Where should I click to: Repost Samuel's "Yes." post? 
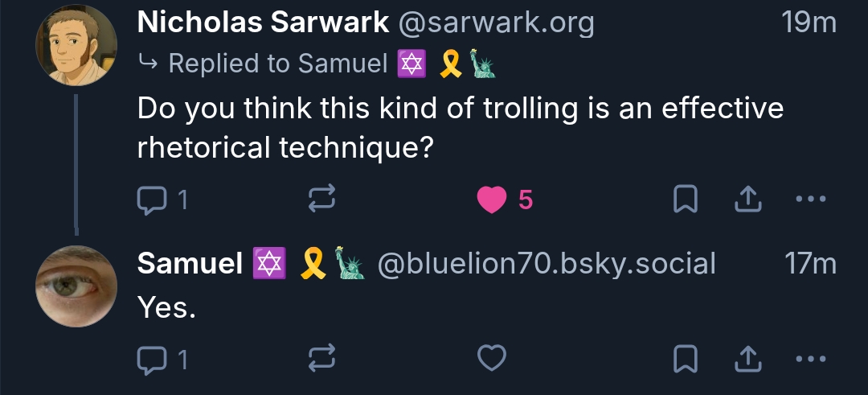click(321, 359)
